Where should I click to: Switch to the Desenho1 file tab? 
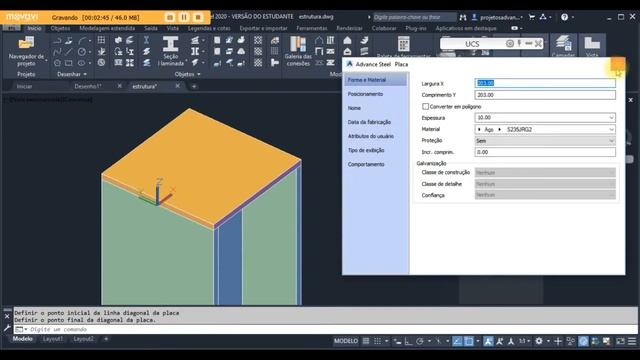(88, 86)
